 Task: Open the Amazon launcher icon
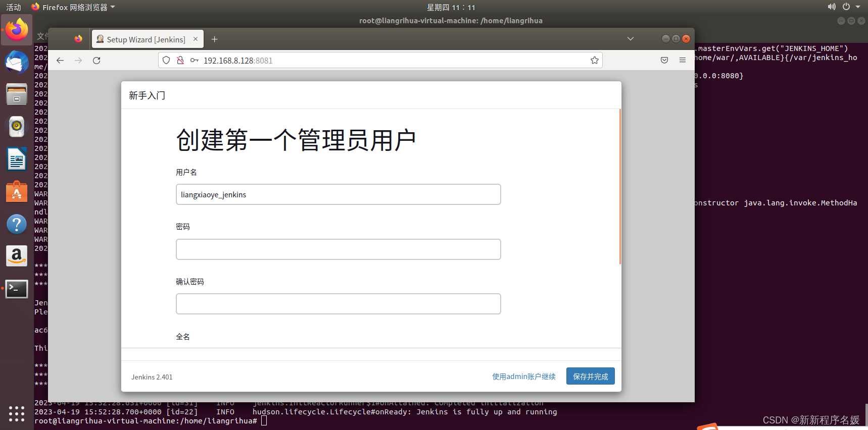[17, 256]
